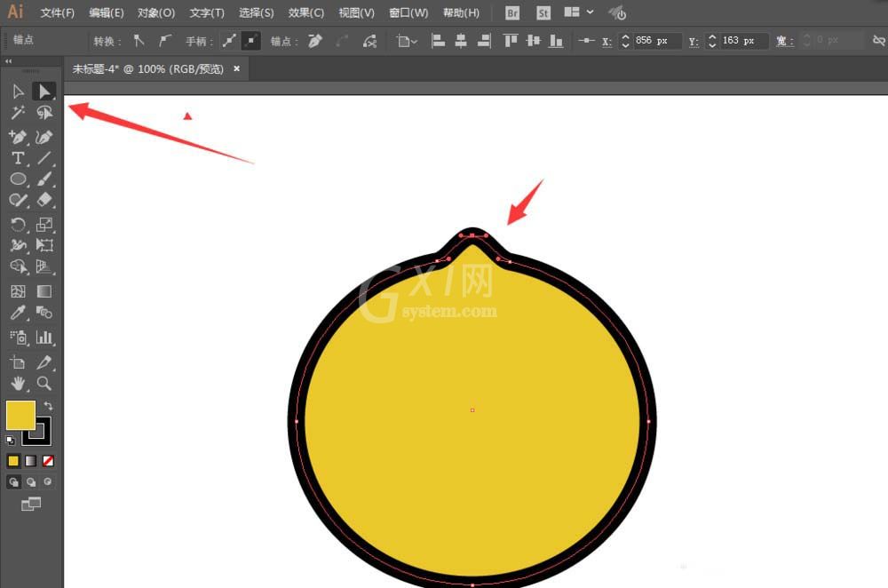Select the Magic Wand tool
Screen dimensions: 888x588
pyautogui.click(x=18, y=113)
